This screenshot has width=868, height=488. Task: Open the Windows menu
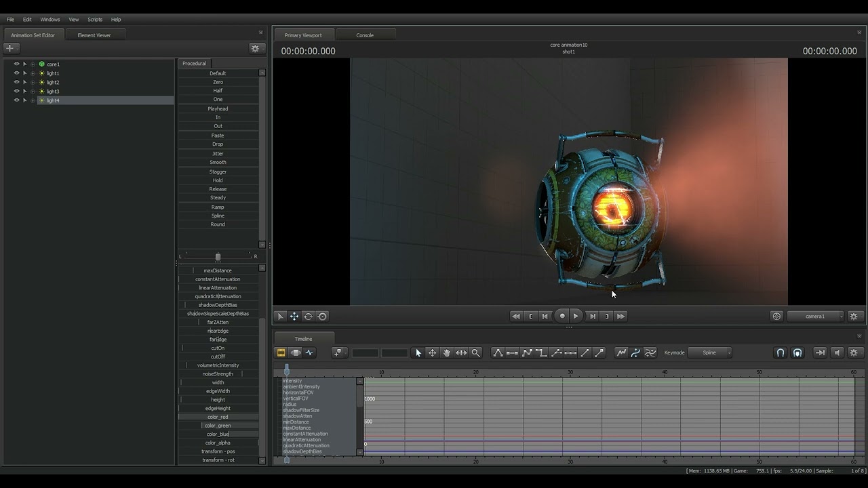coord(50,20)
